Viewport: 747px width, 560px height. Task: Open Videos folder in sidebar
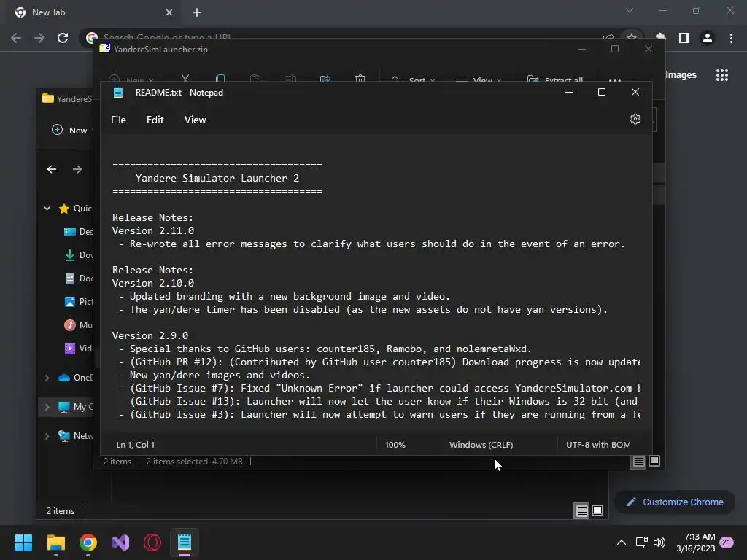pos(79,349)
